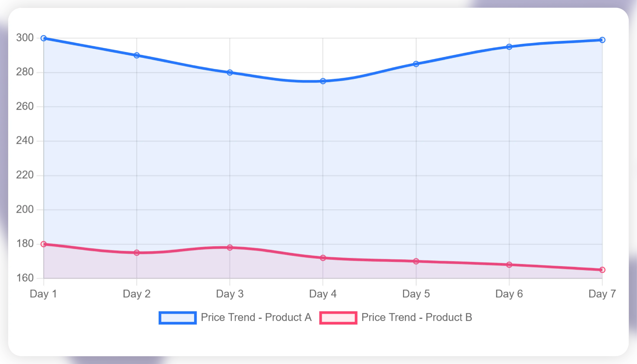The height and width of the screenshot is (364, 637).
Task: Click Product B data point on Day 1
Action: (x=43, y=244)
